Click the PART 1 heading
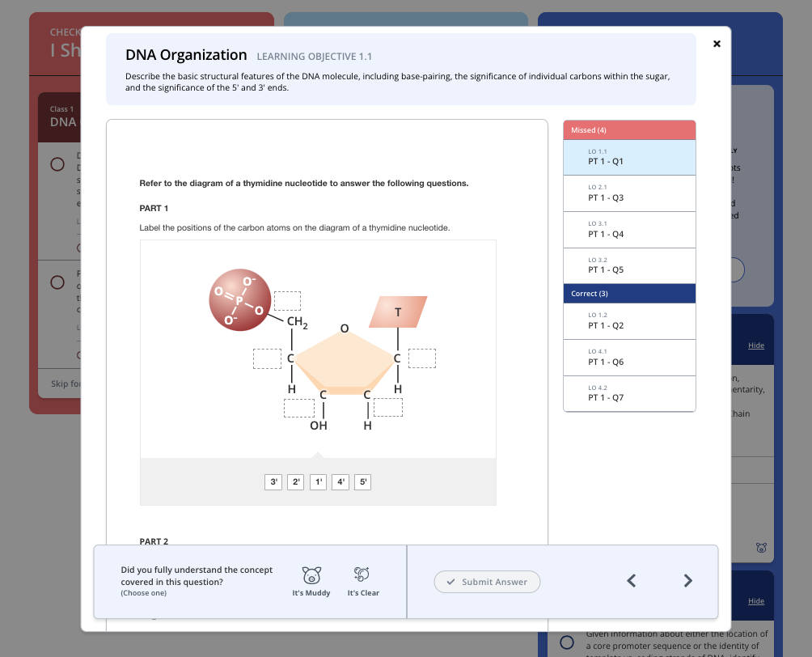Screen dimensions: 812x657 pyautogui.click(x=154, y=208)
